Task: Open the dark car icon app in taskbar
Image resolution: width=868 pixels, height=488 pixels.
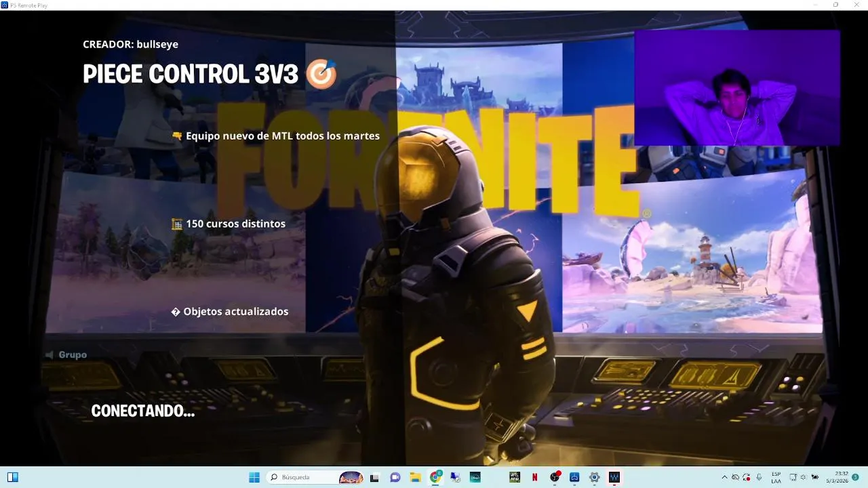Action: pyautogui.click(x=475, y=477)
